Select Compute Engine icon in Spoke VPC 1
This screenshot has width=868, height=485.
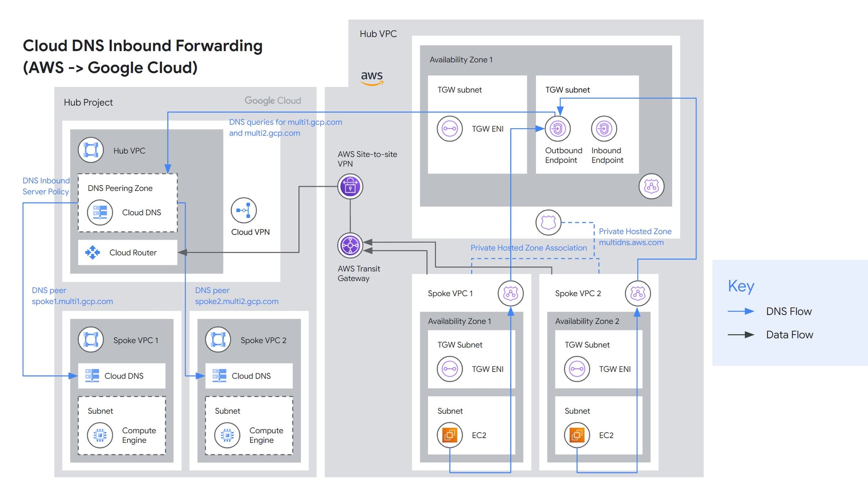pos(100,435)
